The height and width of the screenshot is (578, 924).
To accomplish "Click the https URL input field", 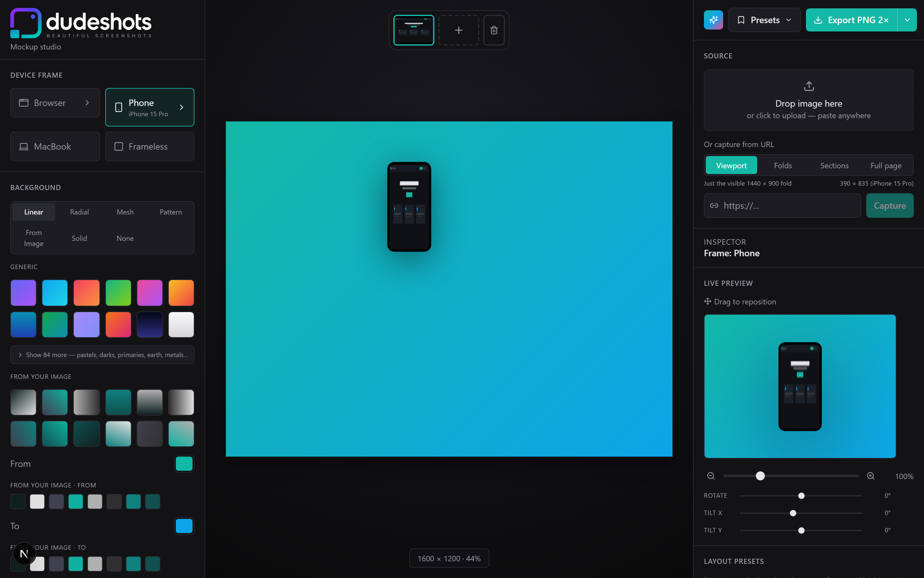I will [x=782, y=206].
